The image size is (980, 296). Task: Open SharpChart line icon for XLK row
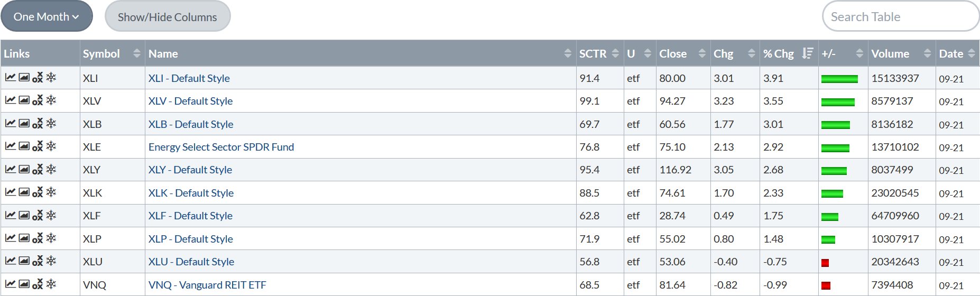(10, 192)
